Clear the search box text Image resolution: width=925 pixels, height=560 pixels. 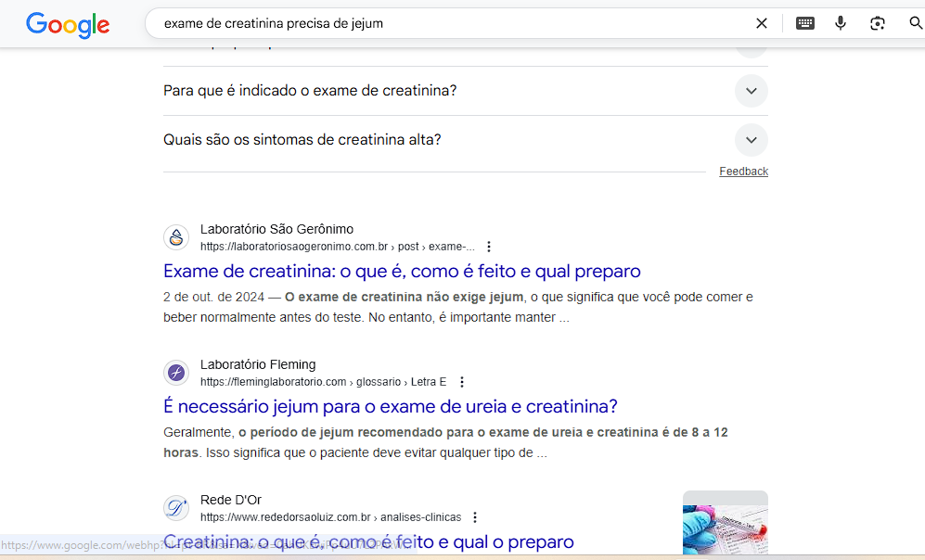pos(762,23)
